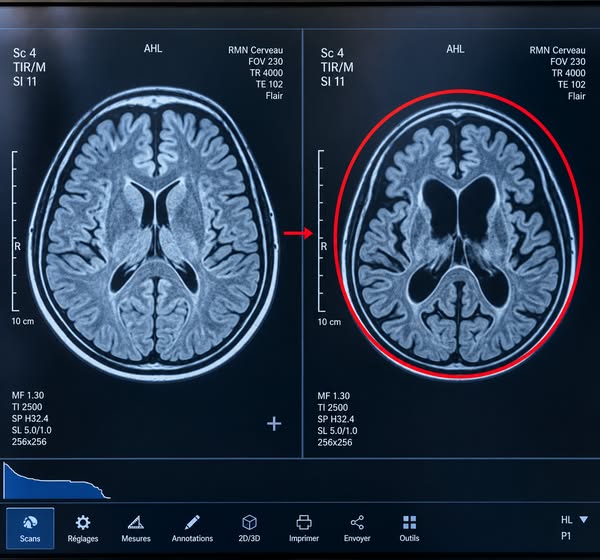Viewport: 600px width, 560px height.
Task: Click the plus crosshair in left pane
Action: coord(274,424)
